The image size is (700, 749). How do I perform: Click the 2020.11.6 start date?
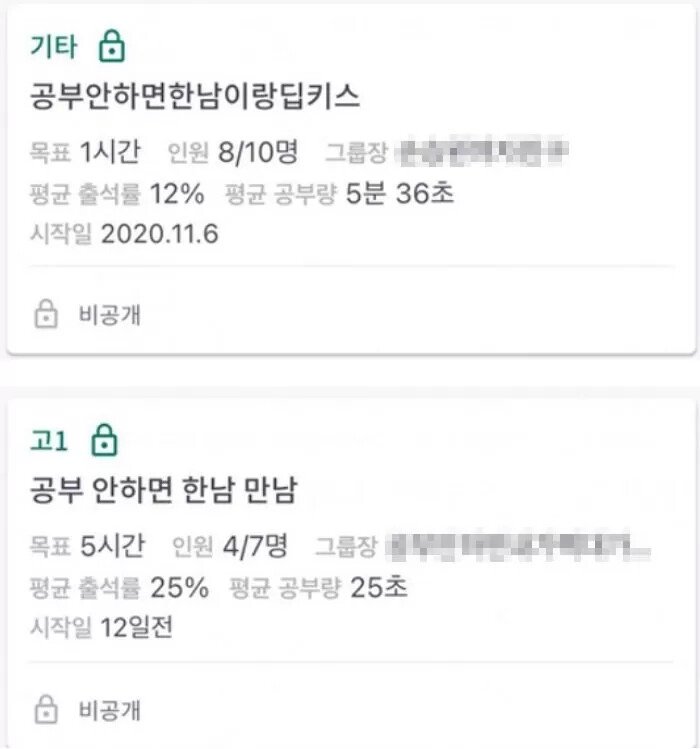coord(160,234)
